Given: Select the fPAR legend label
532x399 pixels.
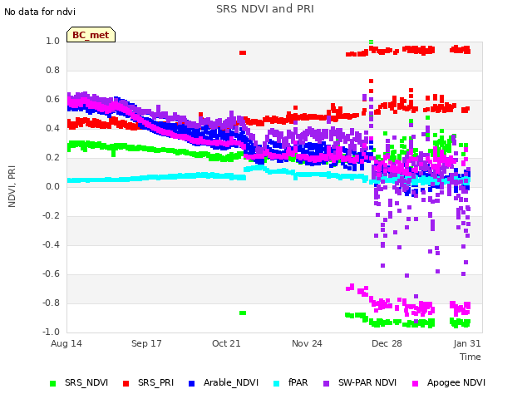Looking at the screenshot, I should (x=298, y=382).
